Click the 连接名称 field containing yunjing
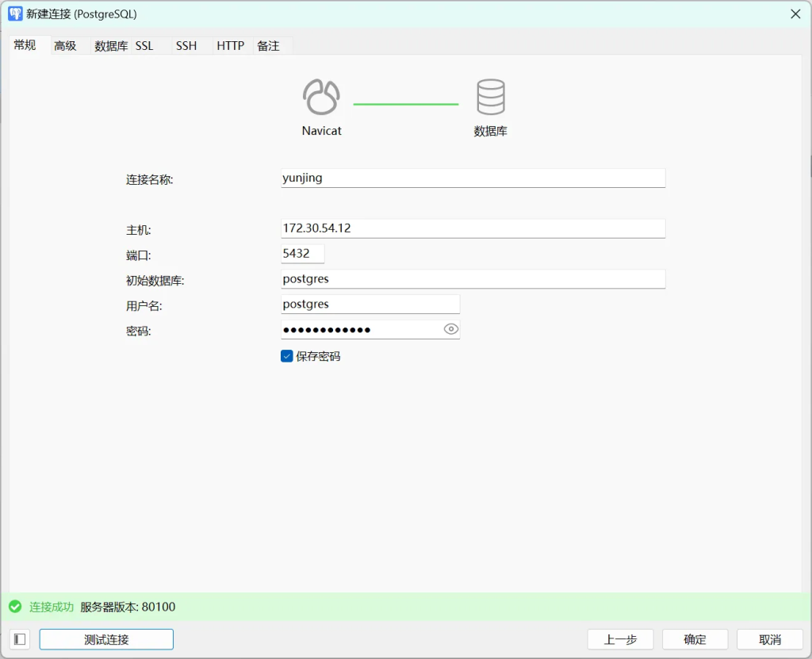This screenshot has width=812, height=659. [x=473, y=178]
